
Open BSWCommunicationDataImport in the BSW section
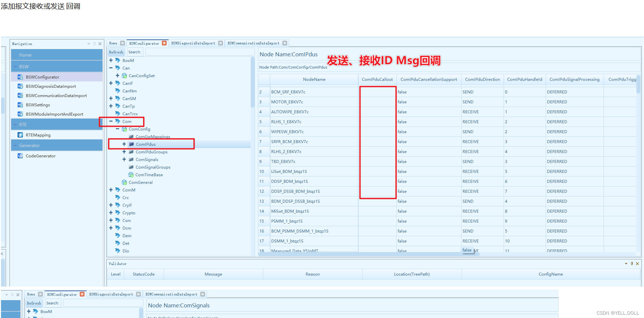(x=56, y=95)
